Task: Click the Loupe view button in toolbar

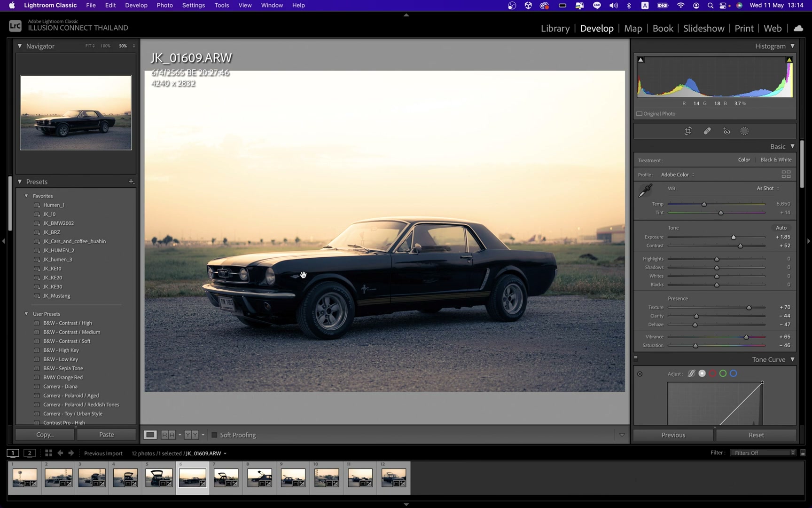Action: pyautogui.click(x=150, y=435)
